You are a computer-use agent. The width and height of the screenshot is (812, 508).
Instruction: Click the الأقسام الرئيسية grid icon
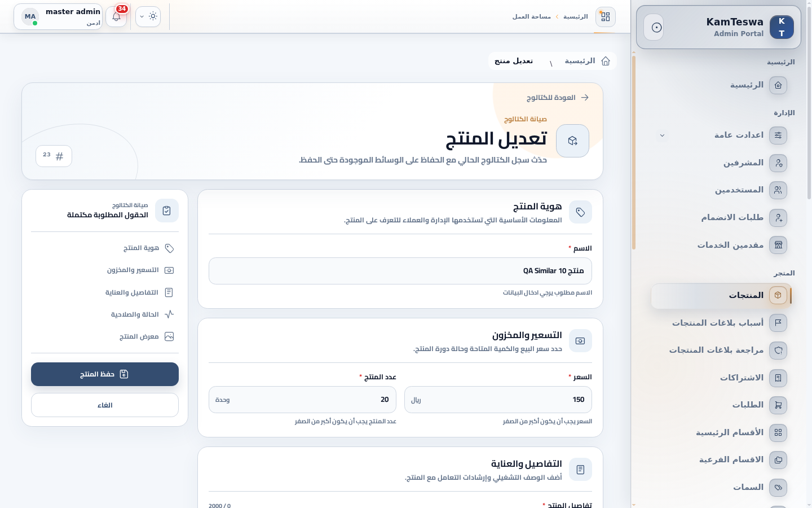[778, 432]
